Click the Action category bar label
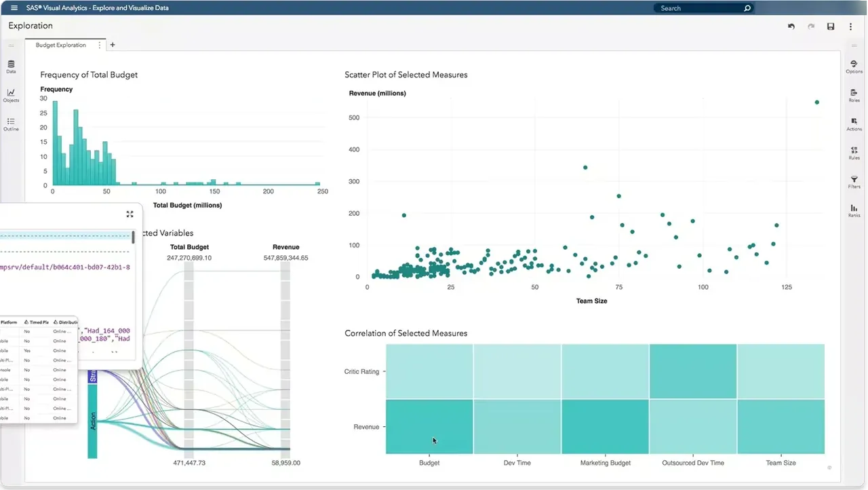Viewport: 868px width, 490px height. click(x=92, y=421)
